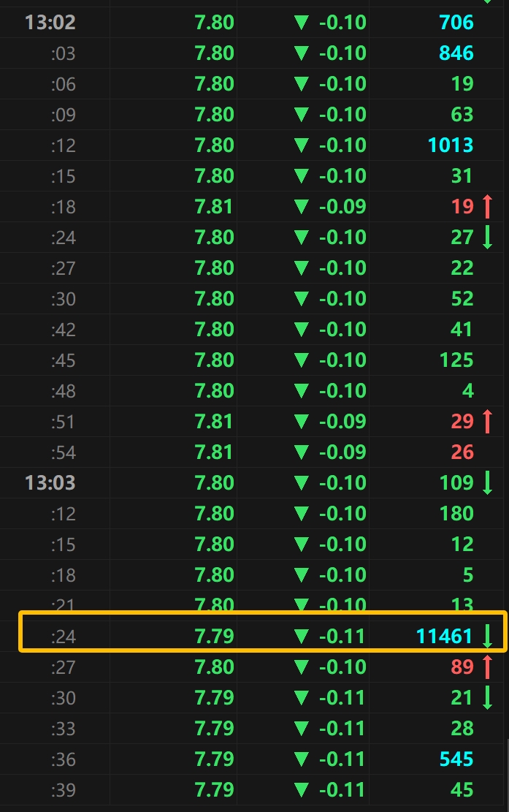Click the volume value 22

tap(462, 267)
